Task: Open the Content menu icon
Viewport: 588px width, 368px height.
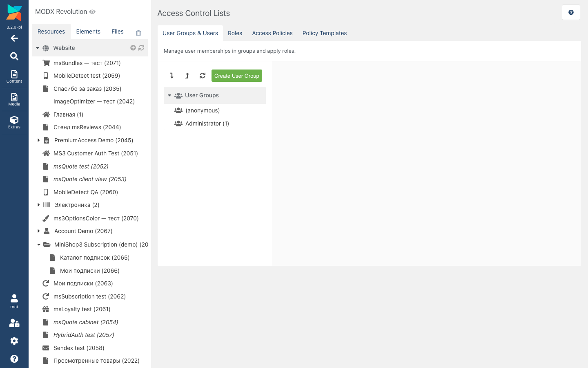Action: [14, 76]
